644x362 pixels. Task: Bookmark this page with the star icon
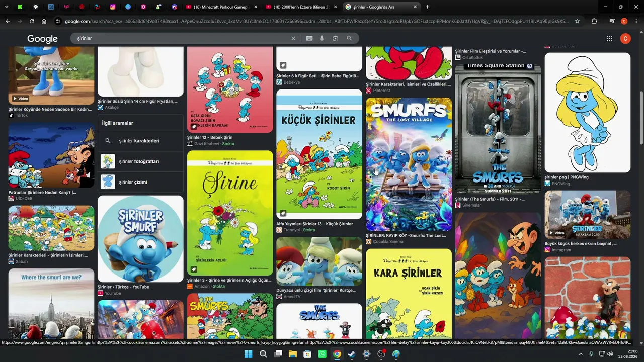click(577, 21)
